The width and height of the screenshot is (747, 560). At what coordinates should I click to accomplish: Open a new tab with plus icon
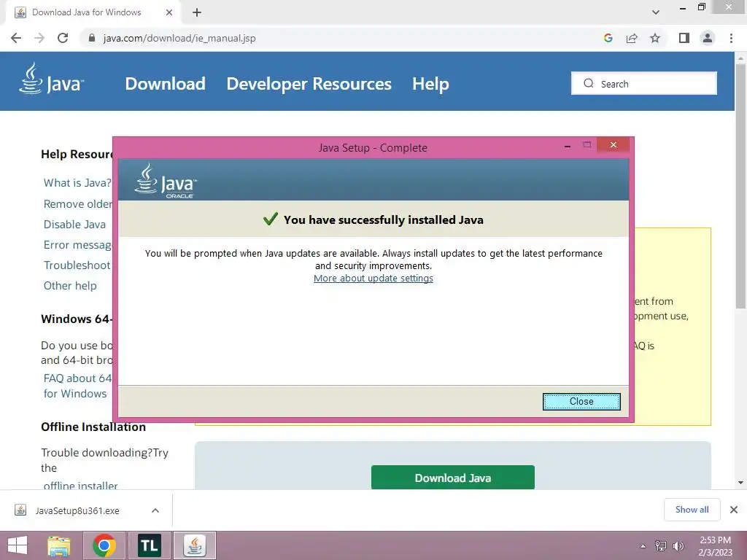pyautogui.click(x=197, y=12)
